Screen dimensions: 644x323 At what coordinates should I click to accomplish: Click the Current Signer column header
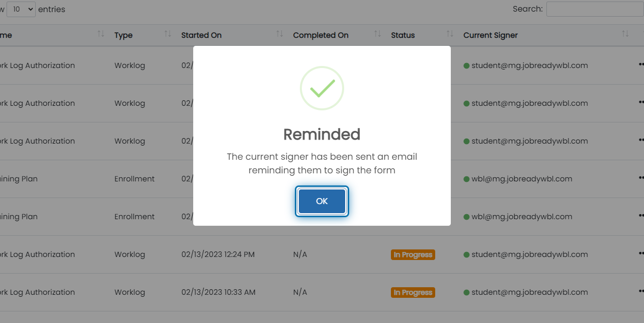click(x=491, y=35)
